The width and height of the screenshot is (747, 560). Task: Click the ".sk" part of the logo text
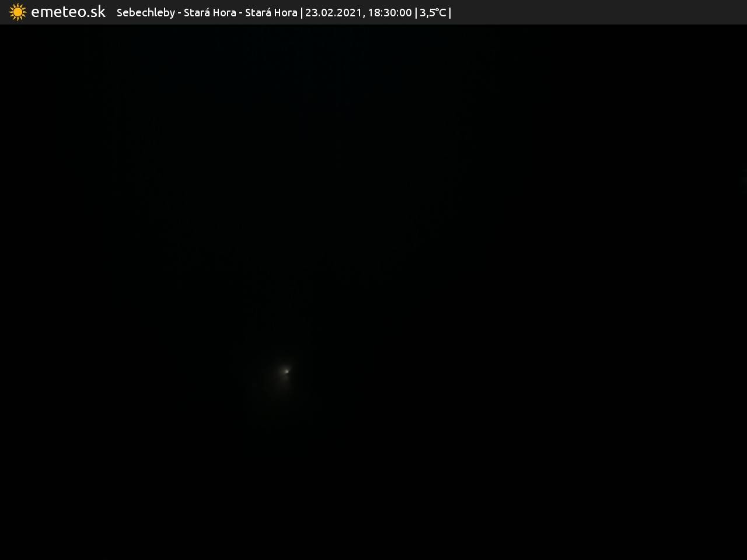pos(95,12)
